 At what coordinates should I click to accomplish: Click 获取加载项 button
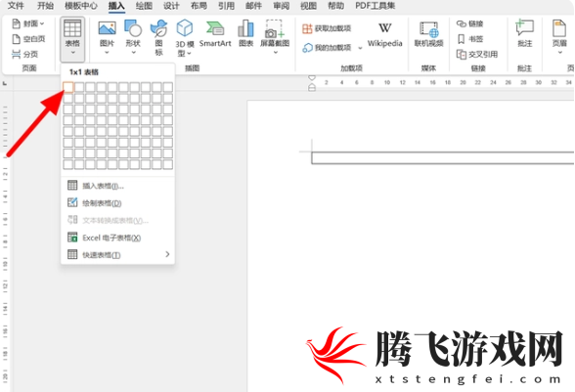pyautogui.click(x=327, y=28)
